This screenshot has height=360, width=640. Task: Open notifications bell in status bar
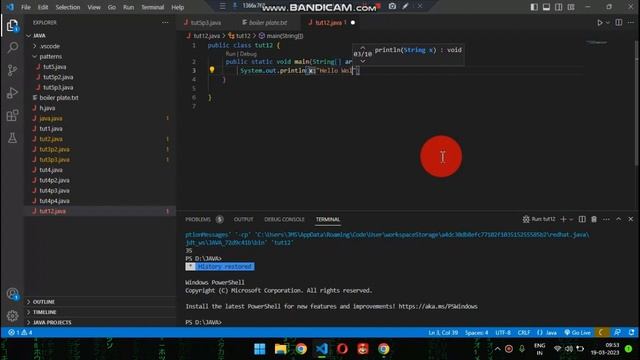[631, 333]
